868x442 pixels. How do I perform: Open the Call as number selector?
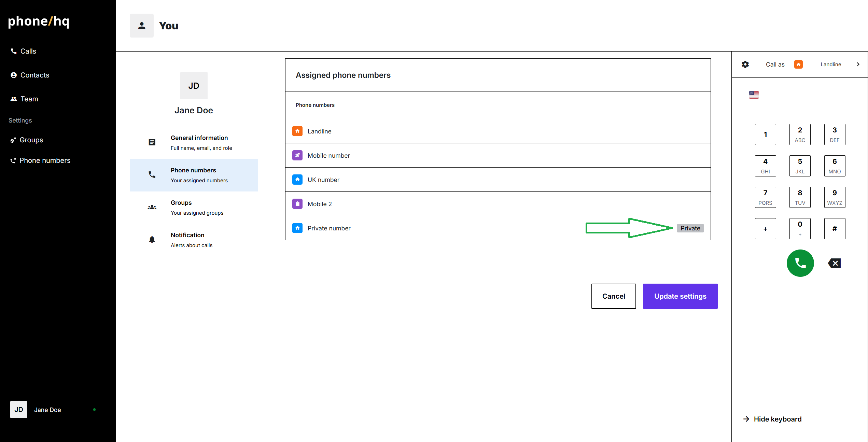click(813, 65)
